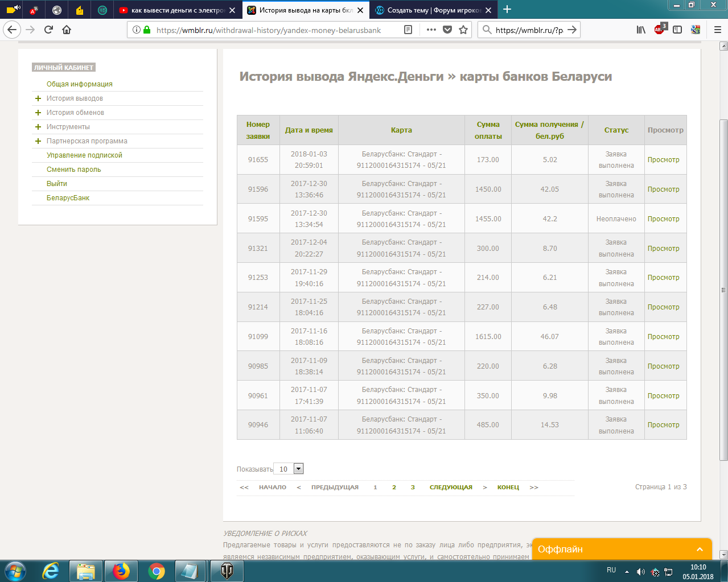Click the browser reload page icon
The image size is (728, 582).
tap(48, 30)
